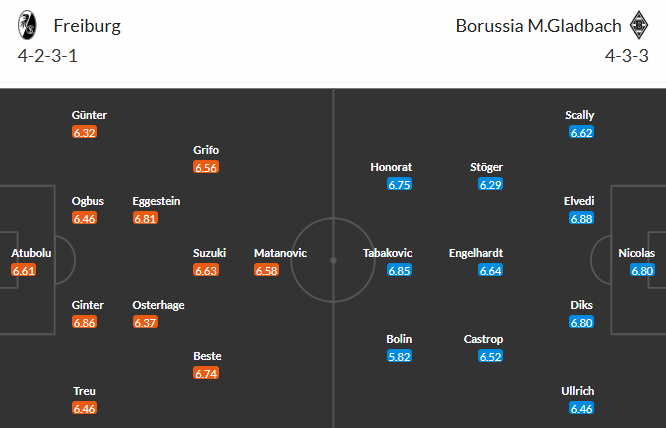The height and width of the screenshot is (428, 666).
Task: Select goalkeeper Atubolu on the pitch
Action: tap(31, 253)
